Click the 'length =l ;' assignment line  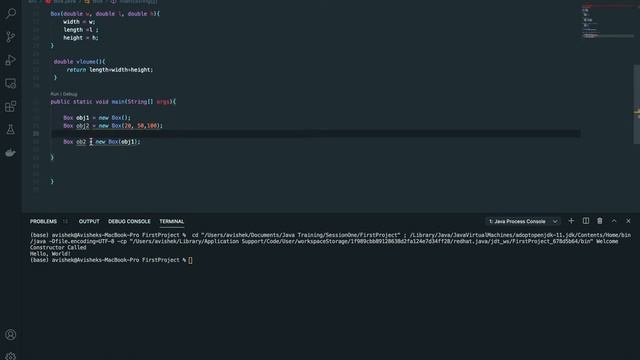pos(81,30)
